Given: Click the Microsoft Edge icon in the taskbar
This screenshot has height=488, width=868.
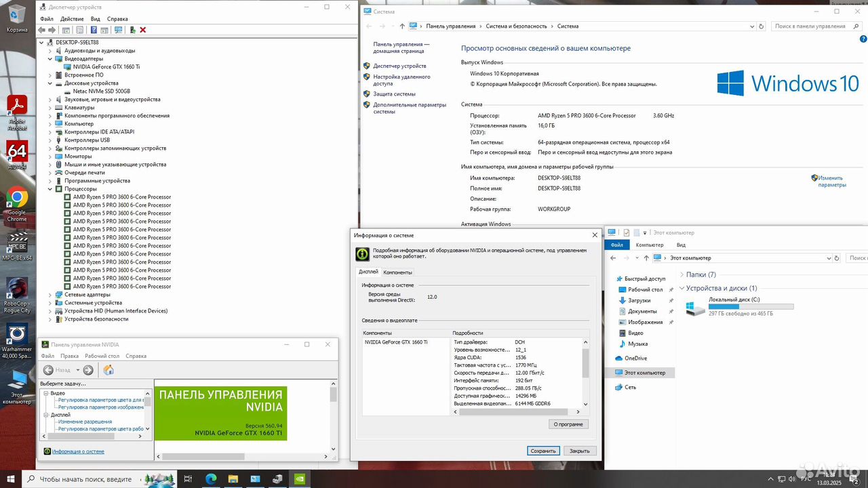Looking at the screenshot, I should coord(211,479).
